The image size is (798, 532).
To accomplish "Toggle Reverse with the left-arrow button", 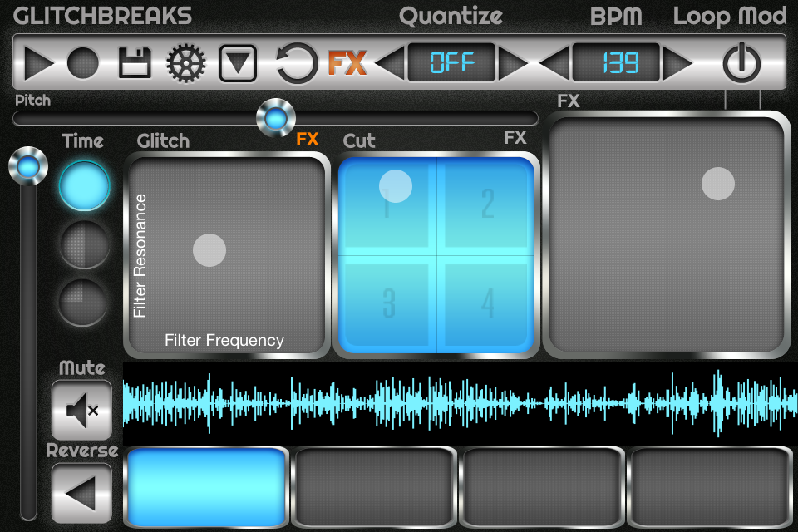I will point(81,493).
